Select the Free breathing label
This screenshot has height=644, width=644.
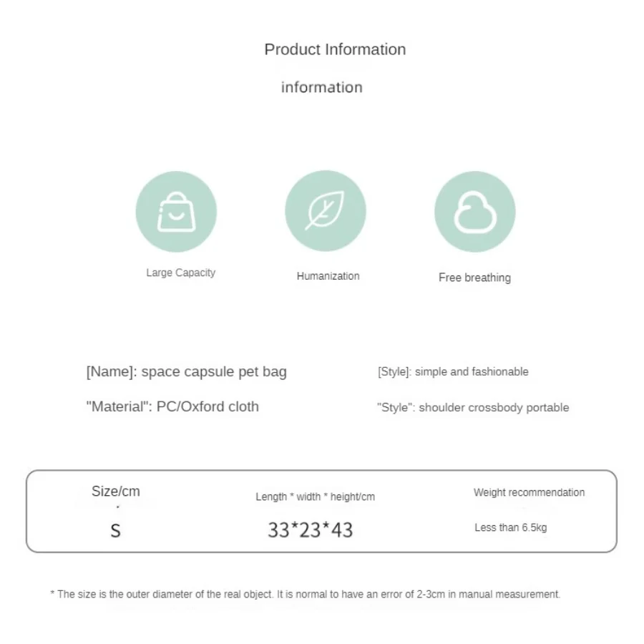click(475, 278)
